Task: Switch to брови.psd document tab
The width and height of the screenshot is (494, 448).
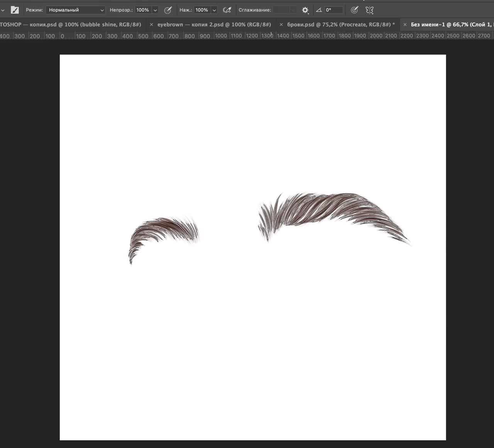Action: coord(341,24)
